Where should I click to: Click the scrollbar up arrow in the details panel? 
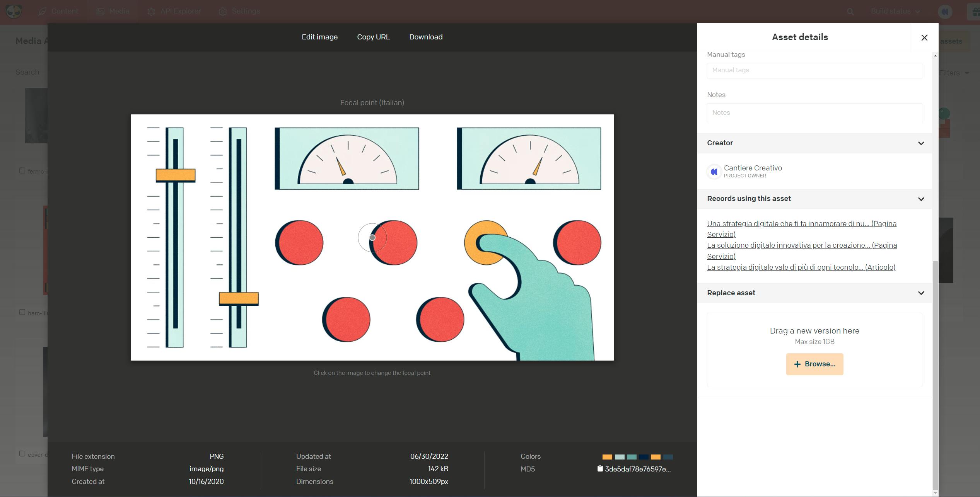(935, 56)
